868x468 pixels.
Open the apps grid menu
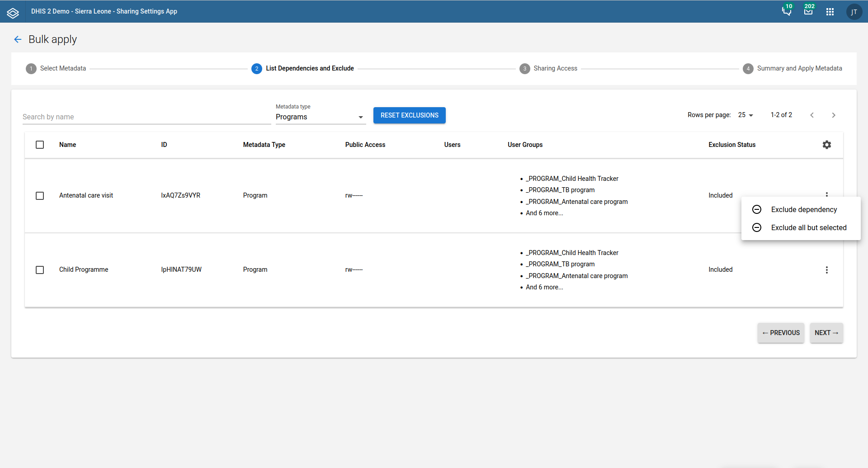click(x=830, y=12)
